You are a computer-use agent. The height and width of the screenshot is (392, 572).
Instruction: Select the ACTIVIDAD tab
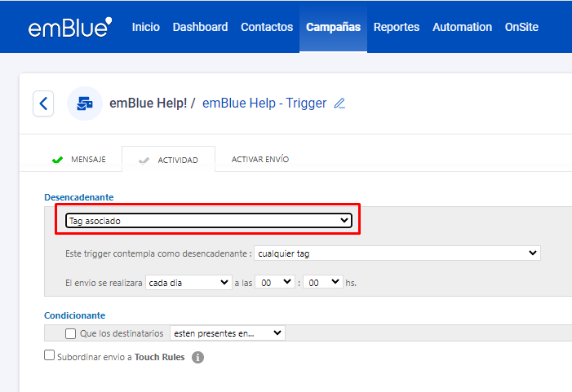(169, 160)
